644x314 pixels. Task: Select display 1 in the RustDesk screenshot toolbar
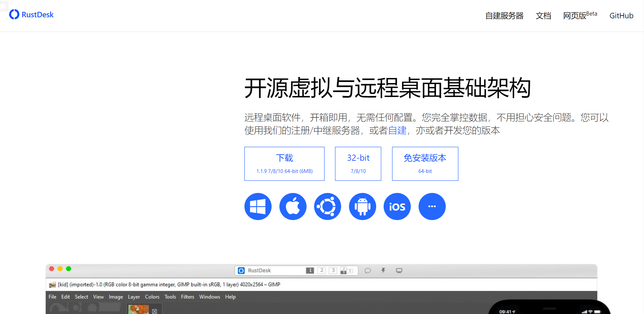tap(310, 271)
